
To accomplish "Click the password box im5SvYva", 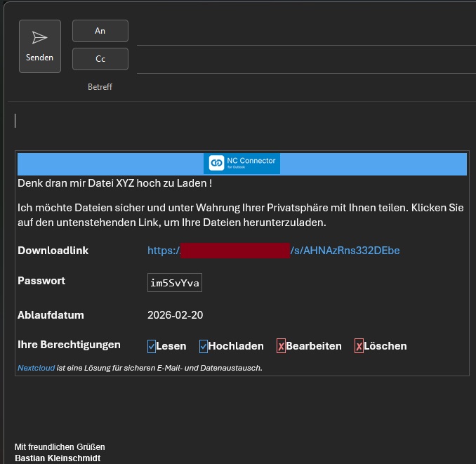I will (175, 283).
